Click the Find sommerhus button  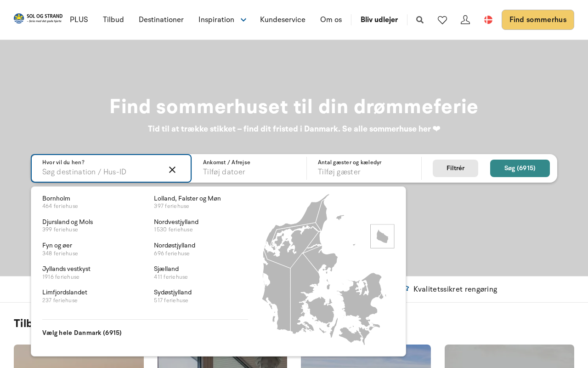pos(537,20)
